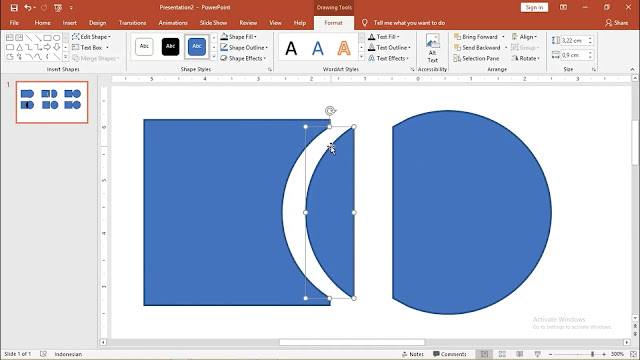
Task: Apply the black Abc shape style
Action: coord(170,47)
